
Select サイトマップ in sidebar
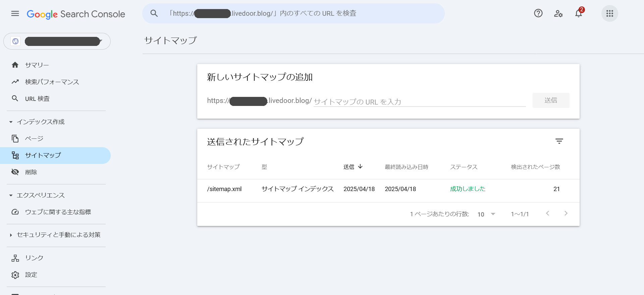pos(55,156)
